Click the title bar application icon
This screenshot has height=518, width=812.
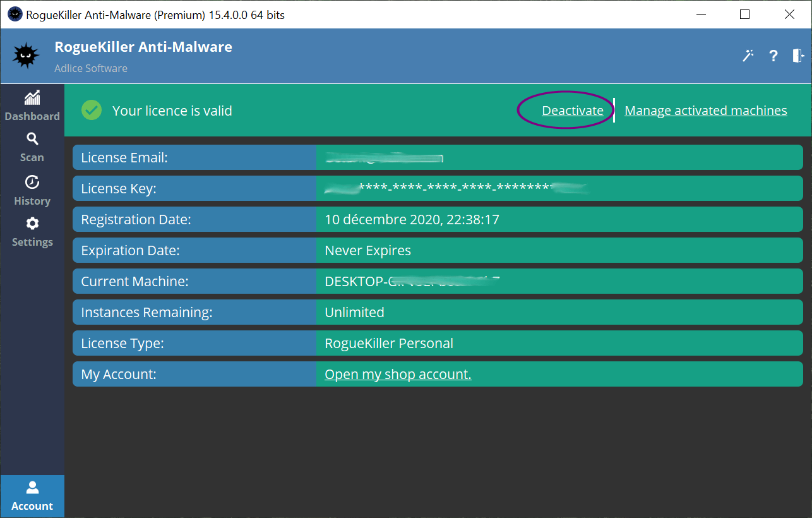(x=15, y=15)
